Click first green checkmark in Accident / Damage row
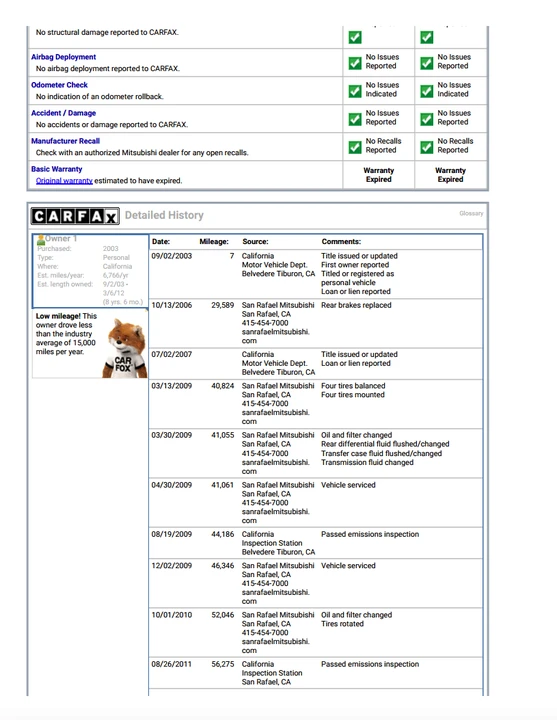This screenshot has width=557, height=720. pyautogui.click(x=355, y=119)
